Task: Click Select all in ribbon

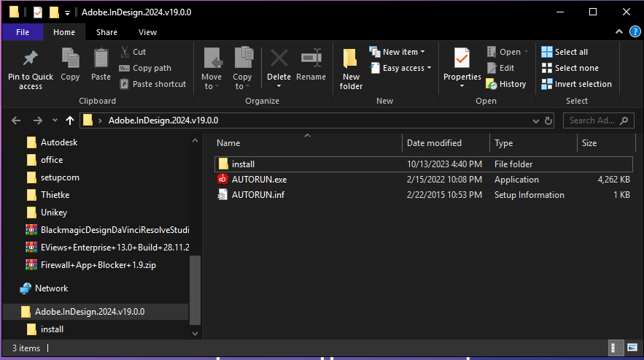Action: click(x=565, y=52)
